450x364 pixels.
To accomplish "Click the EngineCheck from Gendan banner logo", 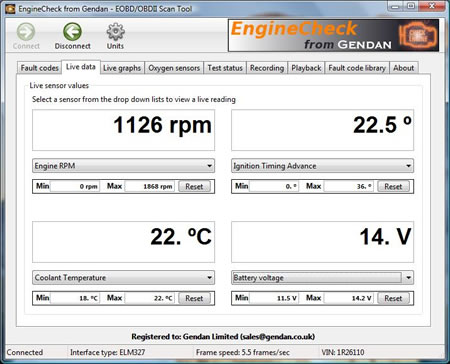I will [x=333, y=35].
